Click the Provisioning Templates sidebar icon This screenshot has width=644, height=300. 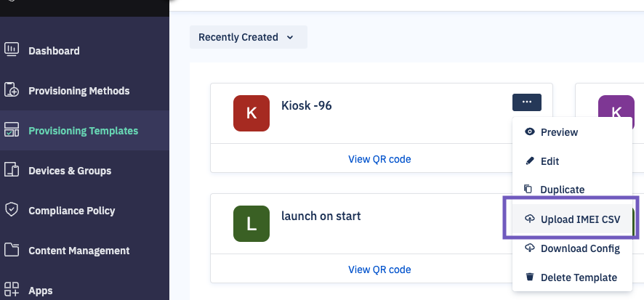12,131
